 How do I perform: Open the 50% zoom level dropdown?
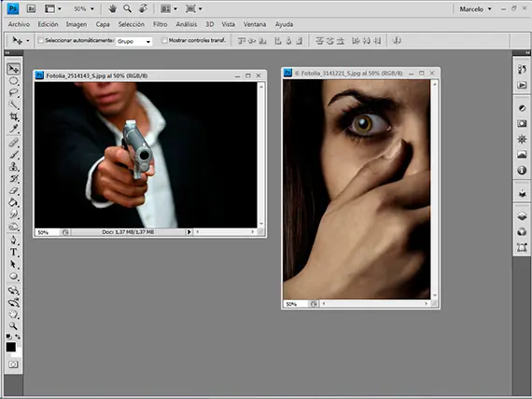[x=84, y=8]
